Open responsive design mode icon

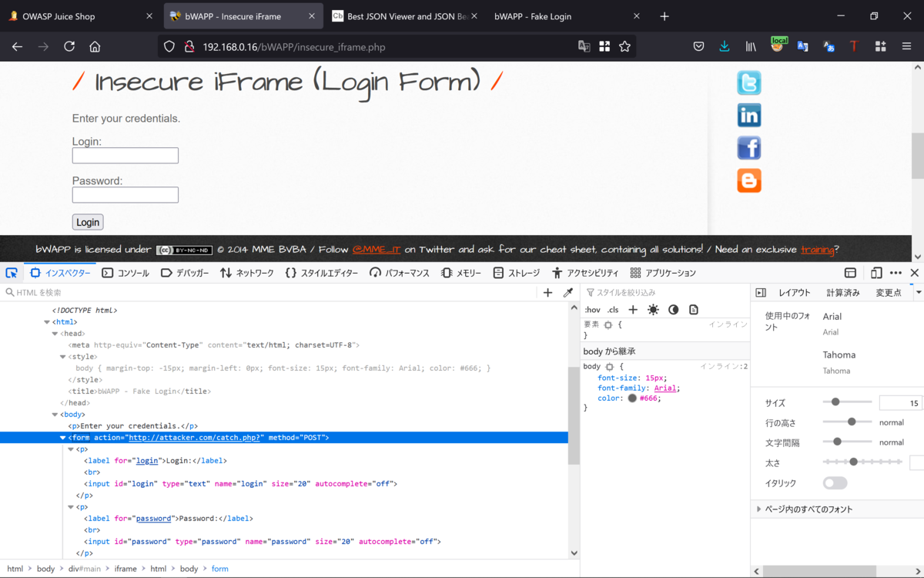point(876,273)
